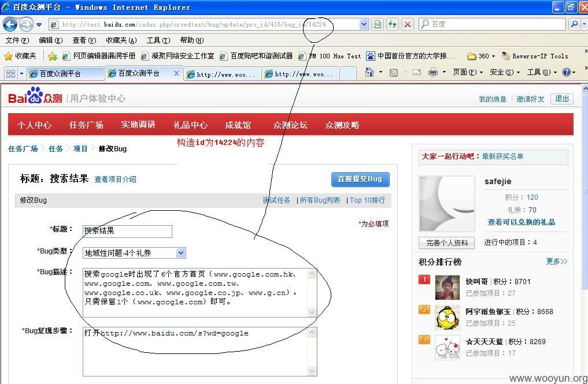Open Reverse-IP Tools bookmark
Screen dimensions: 588x384
[535, 56]
